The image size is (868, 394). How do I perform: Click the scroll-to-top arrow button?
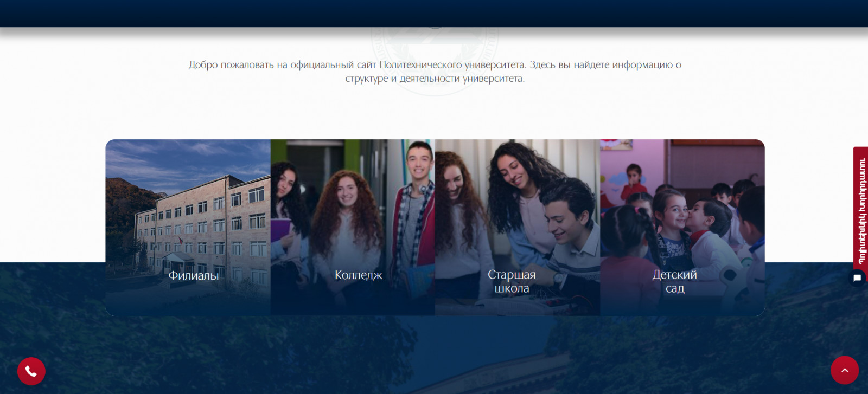[845, 370]
